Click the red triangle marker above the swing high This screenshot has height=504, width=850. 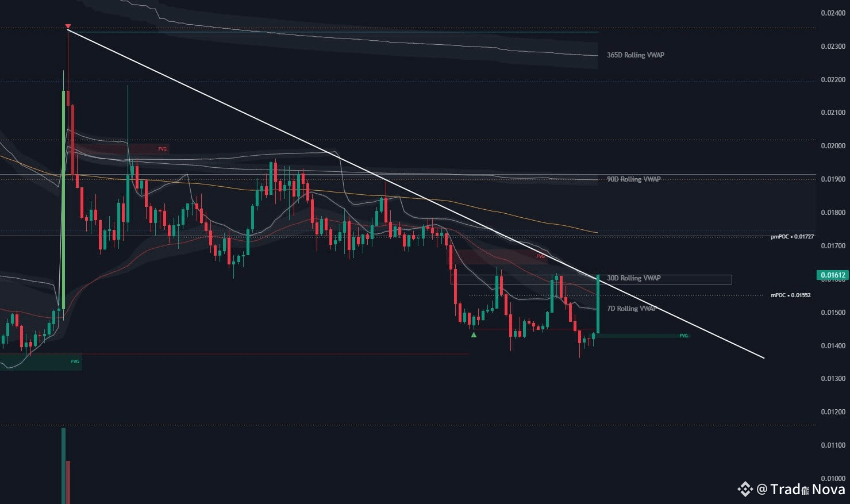[67, 26]
